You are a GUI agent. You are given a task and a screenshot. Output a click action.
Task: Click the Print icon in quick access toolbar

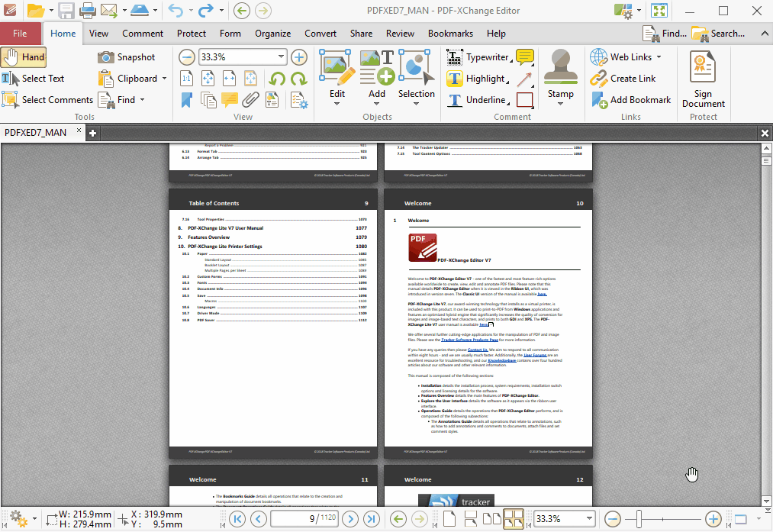point(88,11)
